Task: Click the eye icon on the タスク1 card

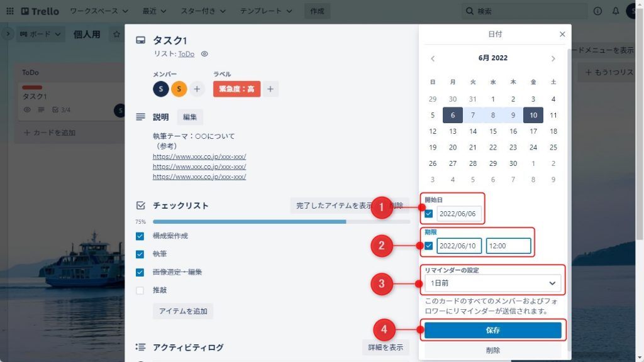Action: click(x=27, y=109)
